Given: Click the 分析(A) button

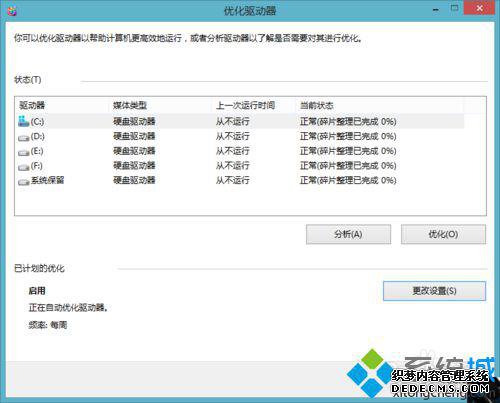Looking at the screenshot, I should pyautogui.click(x=348, y=234).
